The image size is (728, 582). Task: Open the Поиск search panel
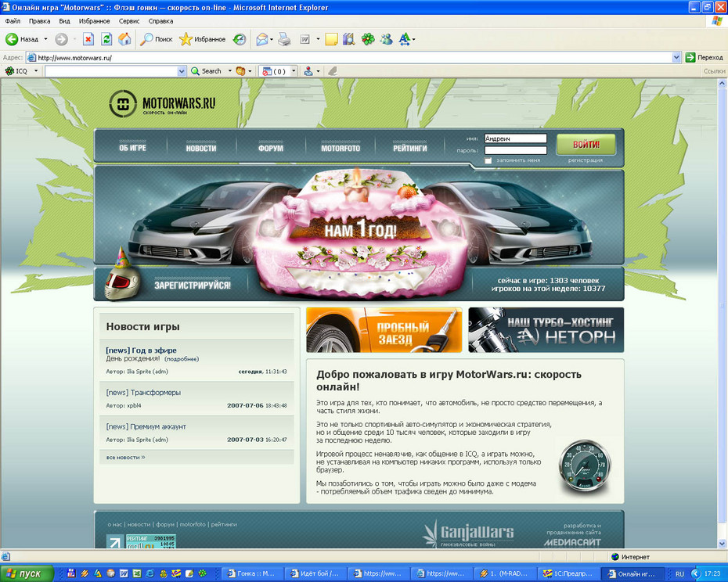157,39
